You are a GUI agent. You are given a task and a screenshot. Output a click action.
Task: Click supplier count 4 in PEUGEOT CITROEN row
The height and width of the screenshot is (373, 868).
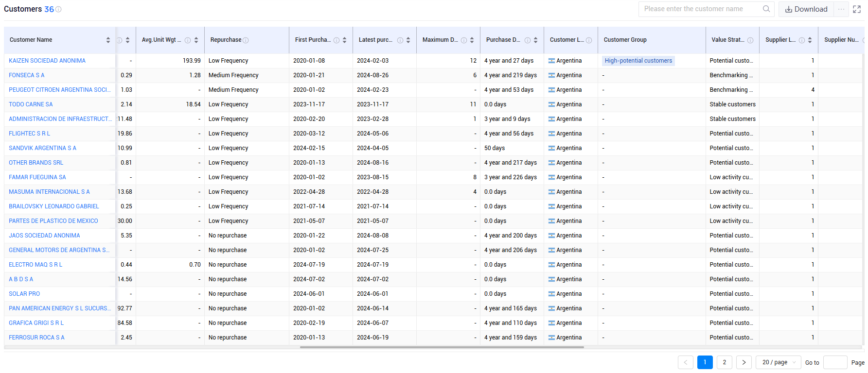813,90
